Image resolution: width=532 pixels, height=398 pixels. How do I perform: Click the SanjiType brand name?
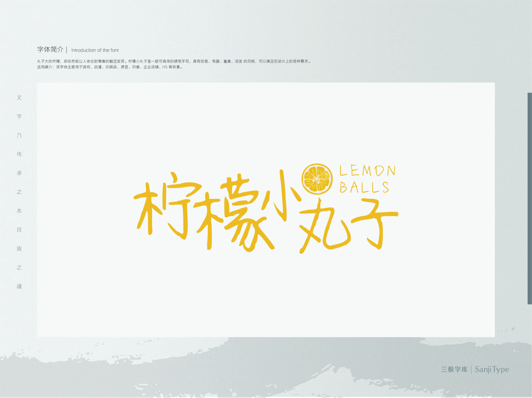492,369
